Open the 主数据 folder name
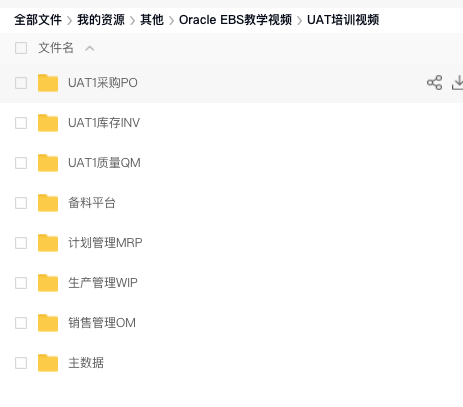Image resolution: width=463 pixels, height=407 pixels. [86, 363]
